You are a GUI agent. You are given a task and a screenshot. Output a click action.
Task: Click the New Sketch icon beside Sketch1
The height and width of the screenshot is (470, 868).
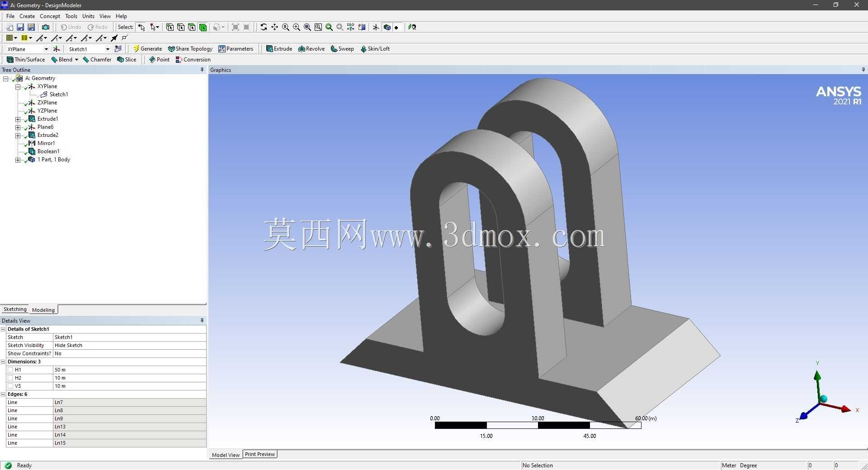[x=118, y=49]
